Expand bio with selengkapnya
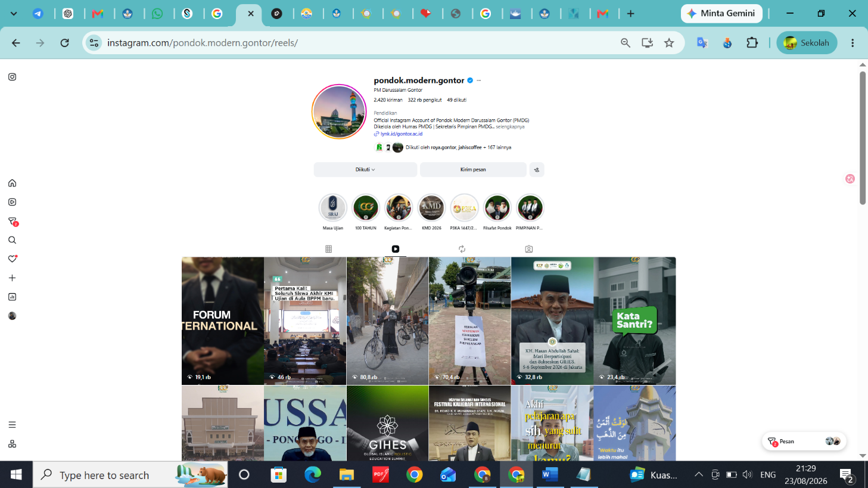The width and height of the screenshot is (868, 488). click(x=510, y=127)
